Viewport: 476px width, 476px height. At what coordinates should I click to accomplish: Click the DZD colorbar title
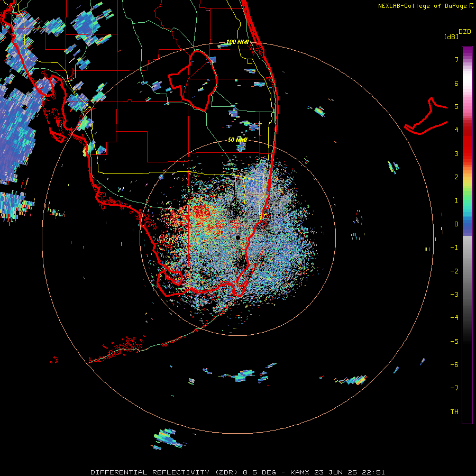[x=465, y=32]
